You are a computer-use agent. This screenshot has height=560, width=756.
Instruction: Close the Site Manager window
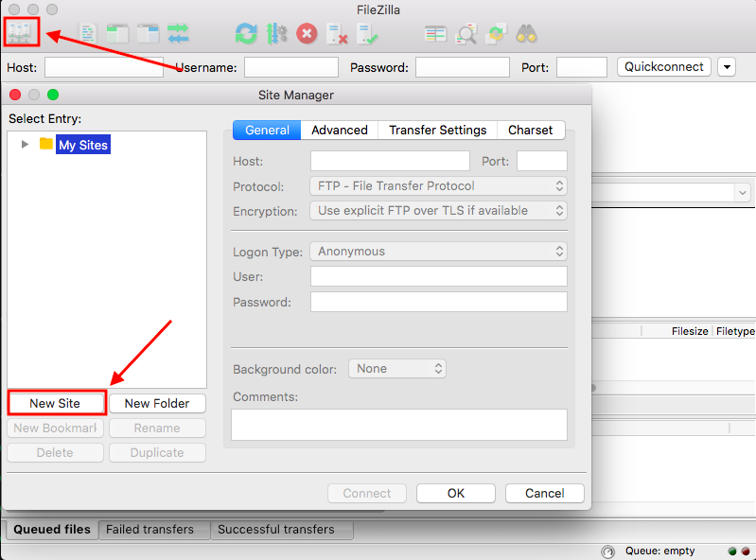click(15, 95)
